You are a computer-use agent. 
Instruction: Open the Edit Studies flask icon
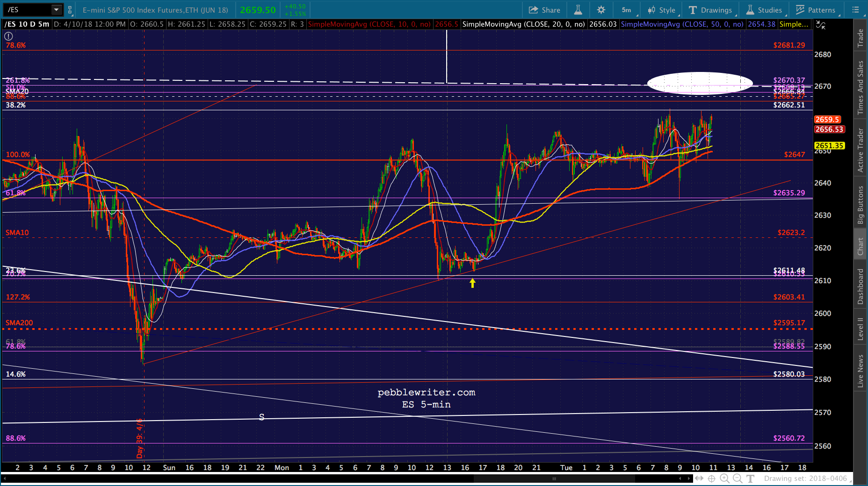coord(578,10)
